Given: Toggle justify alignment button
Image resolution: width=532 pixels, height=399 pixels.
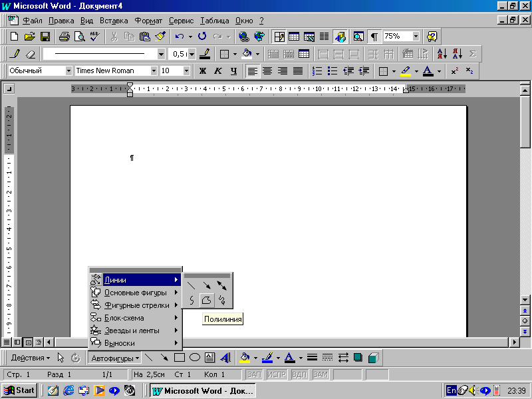Looking at the screenshot, I should (x=298, y=71).
